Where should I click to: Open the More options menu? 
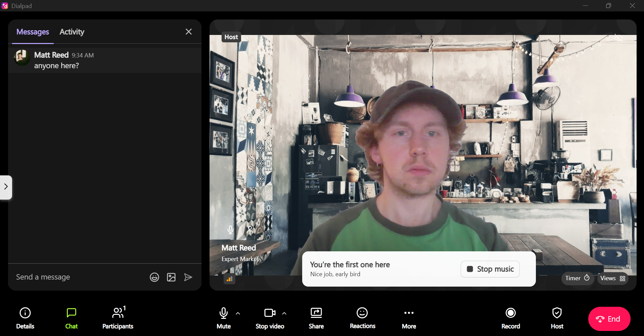pyautogui.click(x=409, y=318)
